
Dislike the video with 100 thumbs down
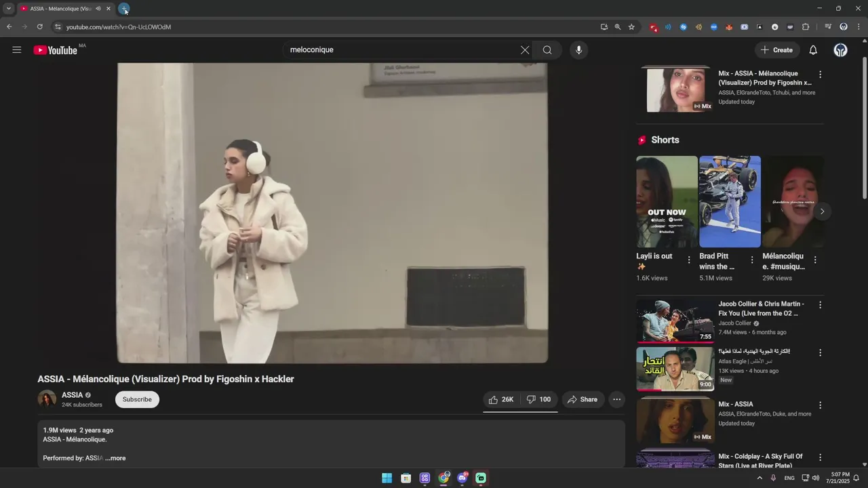coord(539,400)
